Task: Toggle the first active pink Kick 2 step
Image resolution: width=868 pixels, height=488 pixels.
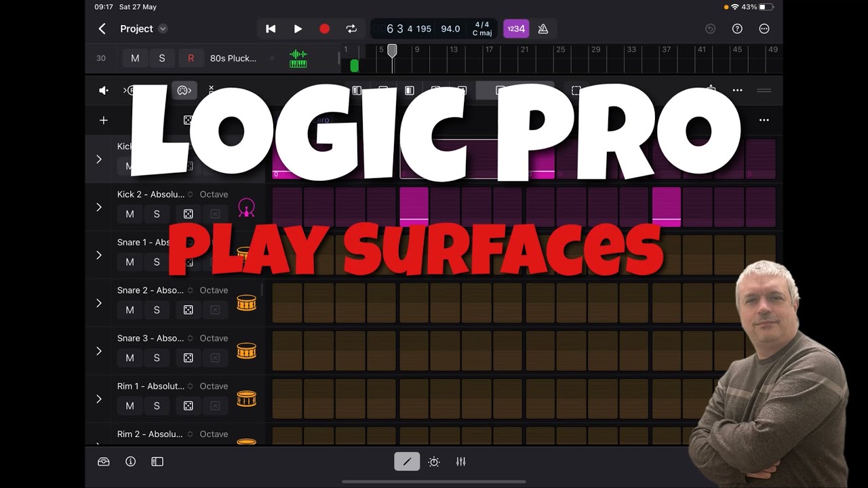Action: 414,207
